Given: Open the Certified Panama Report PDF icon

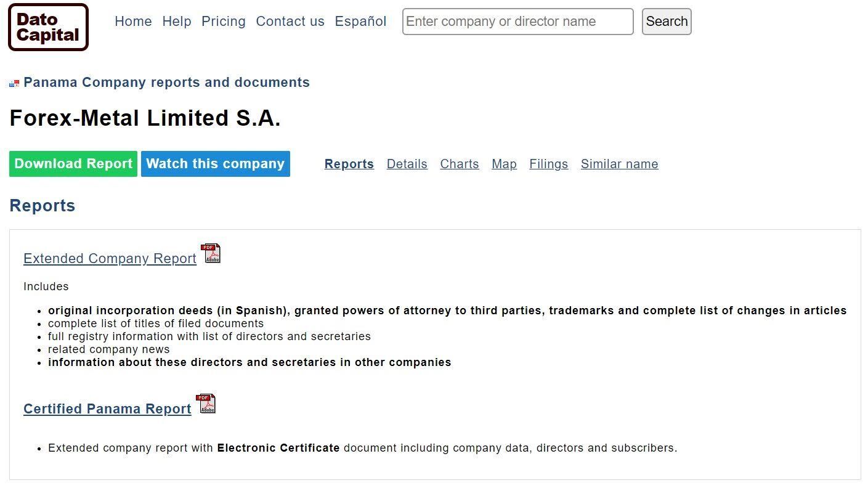Looking at the screenshot, I should [x=206, y=404].
